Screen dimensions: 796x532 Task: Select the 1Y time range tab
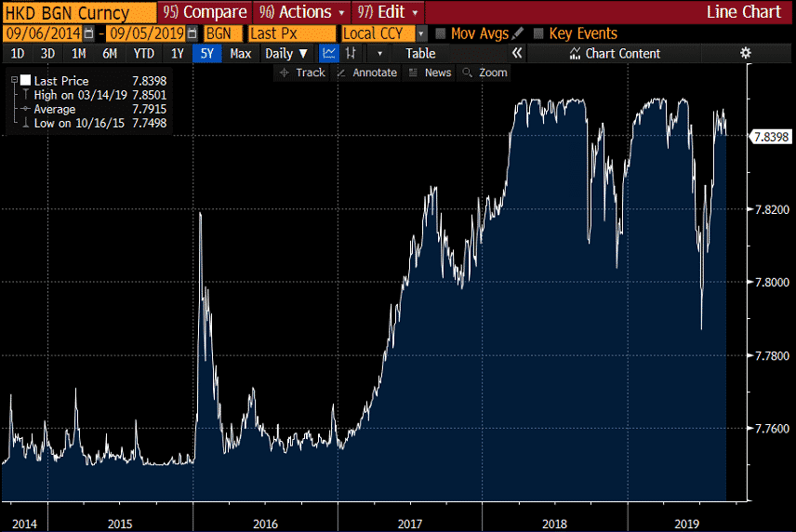point(177,53)
